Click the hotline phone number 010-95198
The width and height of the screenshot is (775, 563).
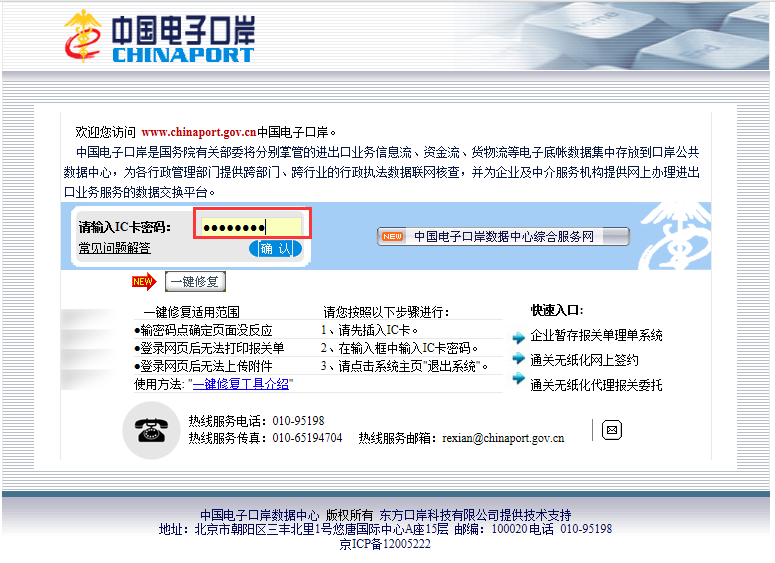coord(299,421)
